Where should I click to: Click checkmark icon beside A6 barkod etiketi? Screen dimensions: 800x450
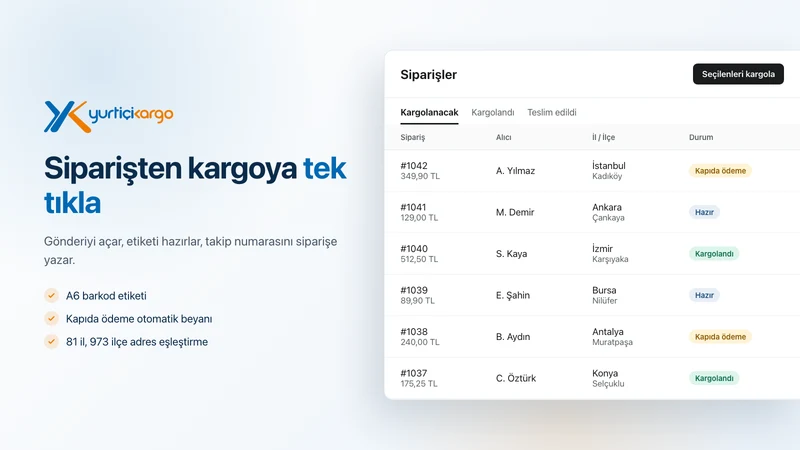[51, 295]
